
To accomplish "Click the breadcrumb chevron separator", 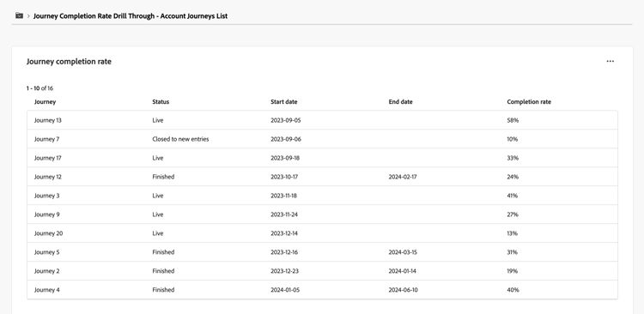I will coord(28,16).
